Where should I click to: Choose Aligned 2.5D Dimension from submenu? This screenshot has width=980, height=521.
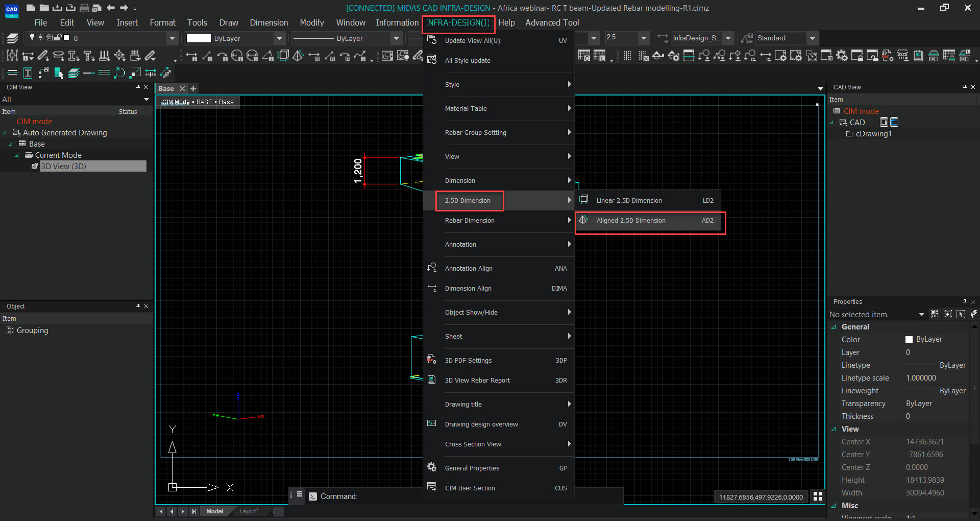649,221
